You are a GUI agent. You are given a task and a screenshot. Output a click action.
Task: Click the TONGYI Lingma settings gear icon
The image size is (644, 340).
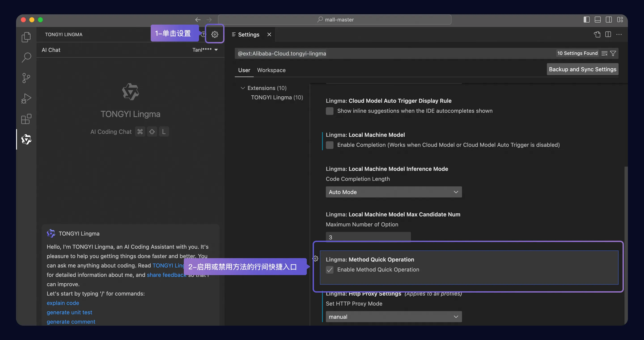click(x=214, y=34)
